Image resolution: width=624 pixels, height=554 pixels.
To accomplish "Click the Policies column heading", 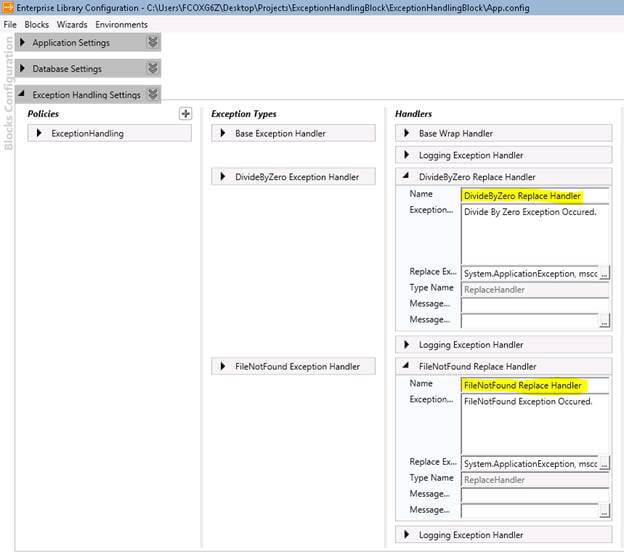I will tap(43, 114).
